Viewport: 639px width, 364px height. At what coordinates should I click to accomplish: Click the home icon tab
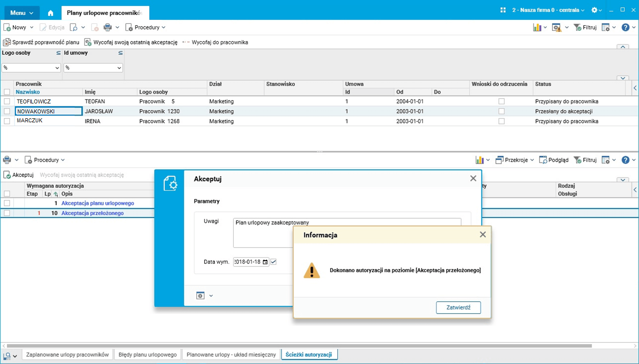pos(50,13)
